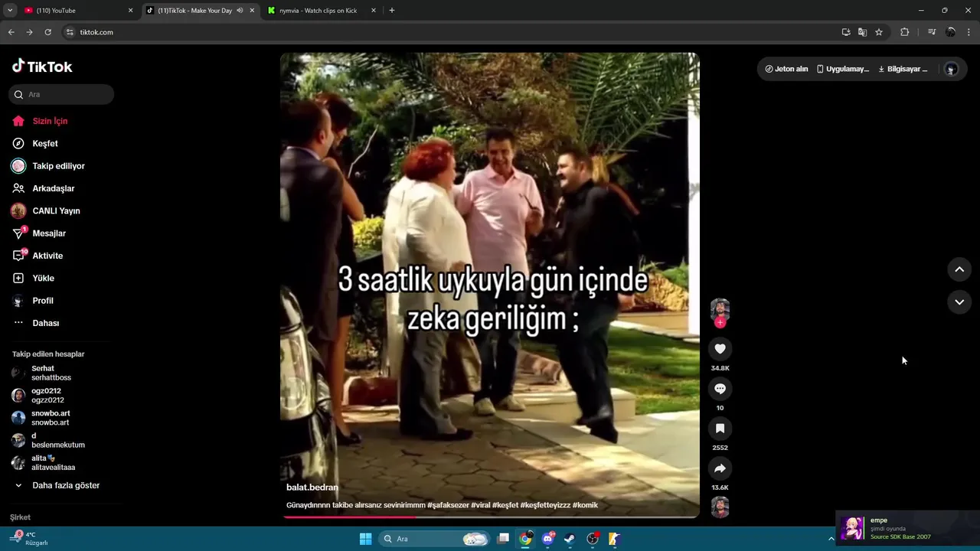Open followed account Serhat serhattboss
The width and height of the screenshot is (980, 551).
(x=42, y=373)
